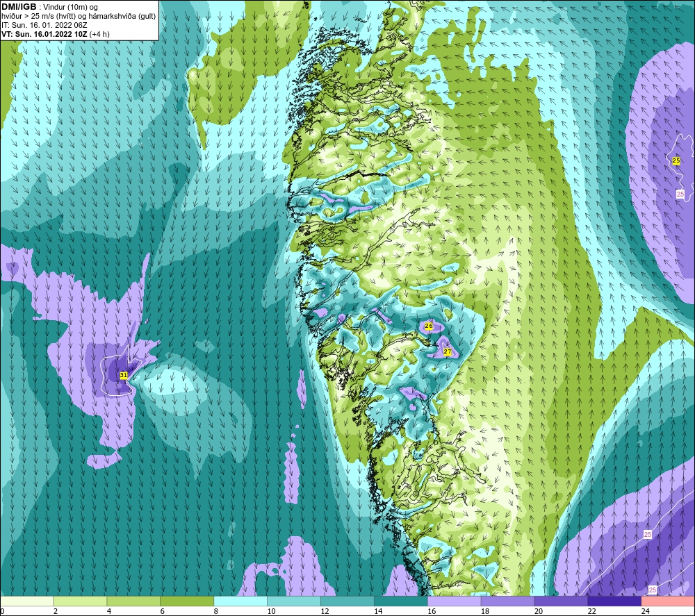Pick the 22–24 m/s dark indigo scale swatch
This screenshot has width=695, height=616.
tap(614, 601)
